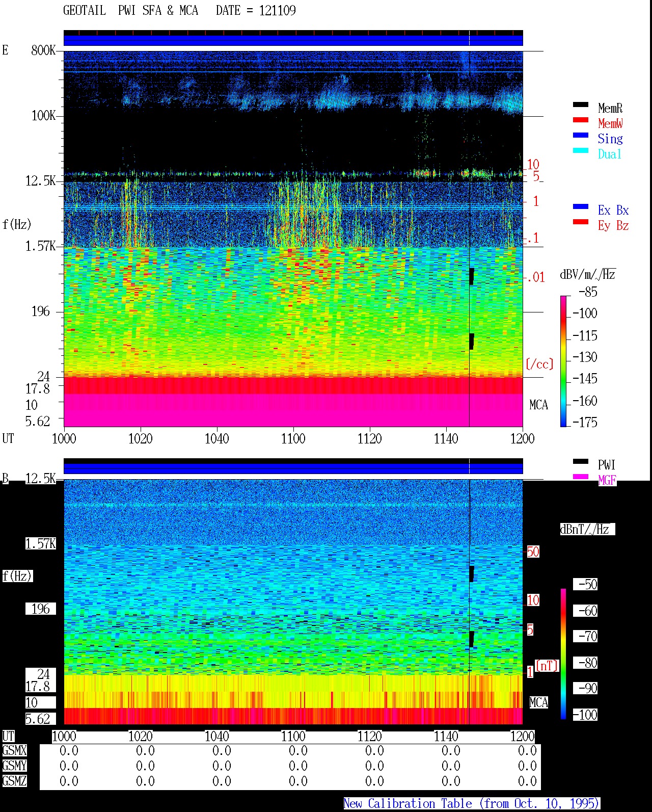The height and width of the screenshot is (812, 652).
Task: Click the 800K frequency label on E panel
Action: [x=43, y=50]
